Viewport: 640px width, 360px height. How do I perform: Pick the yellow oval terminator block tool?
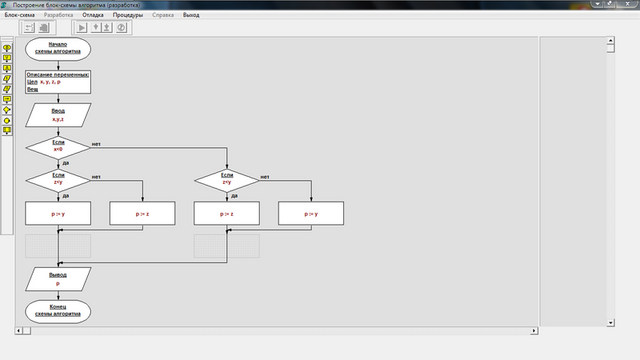(7, 48)
